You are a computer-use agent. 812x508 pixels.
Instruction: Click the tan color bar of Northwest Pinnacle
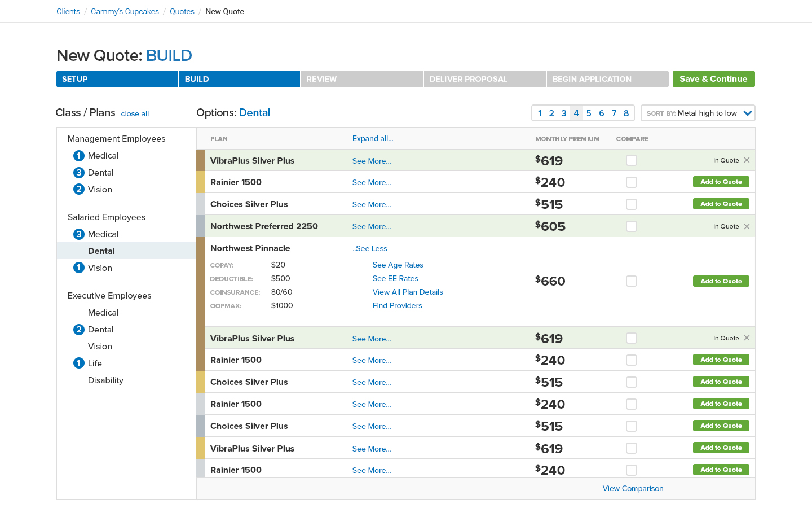200,281
